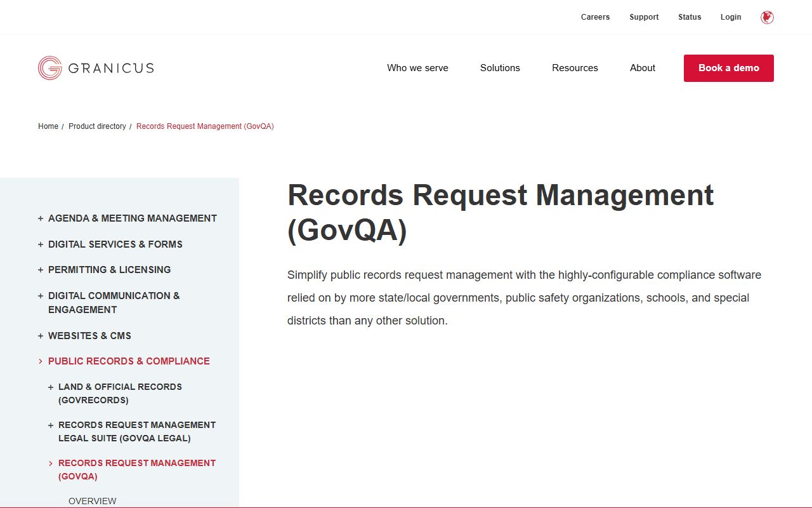Open the About menu

(643, 68)
